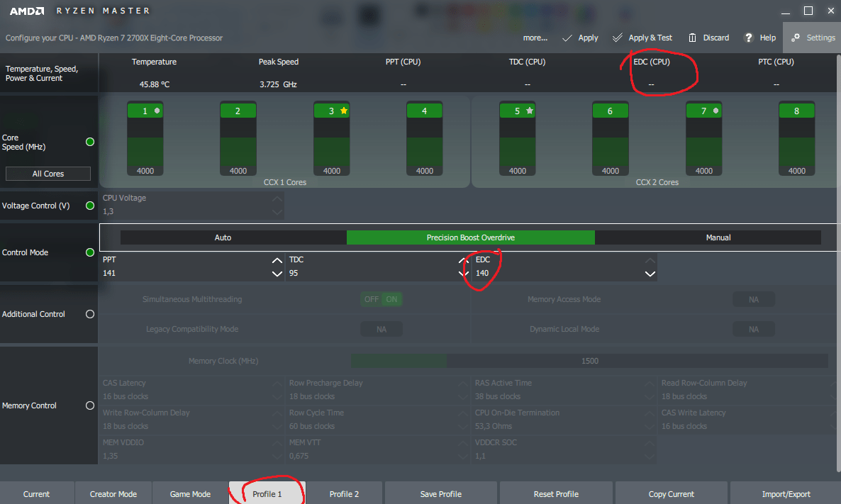The image size is (841, 504).
Task: Click the Peak Speed value 3.725 GHz
Action: coord(278,84)
